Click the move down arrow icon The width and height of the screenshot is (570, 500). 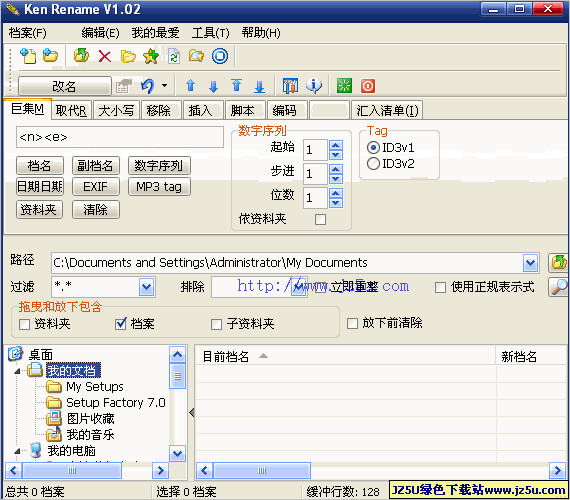pos(213,86)
